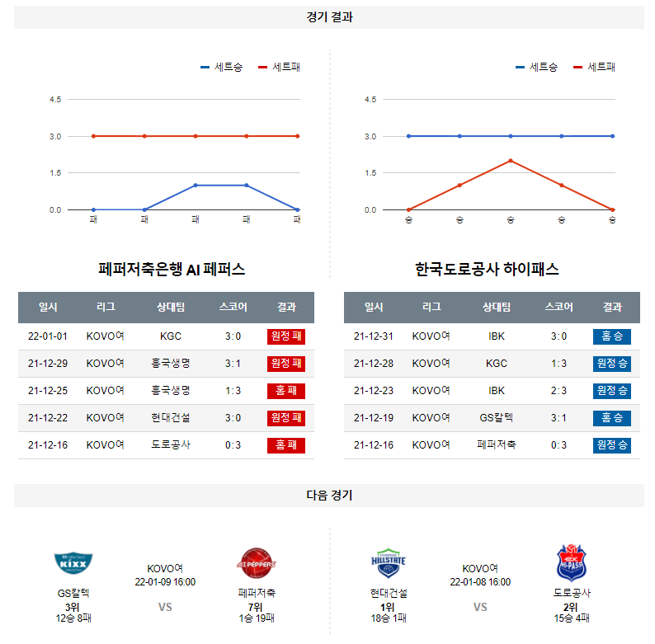The width and height of the screenshot is (655, 644).
Task: Click 1승 19패 record under 페퍼저축
Action: 257,618
